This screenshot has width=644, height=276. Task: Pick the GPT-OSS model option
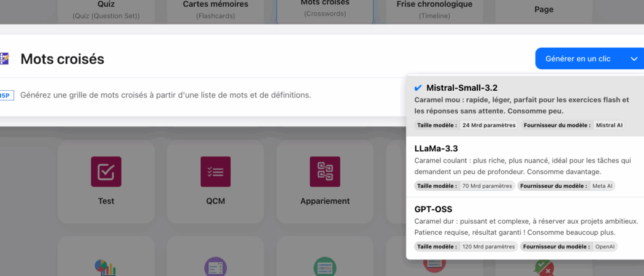click(x=434, y=209)
